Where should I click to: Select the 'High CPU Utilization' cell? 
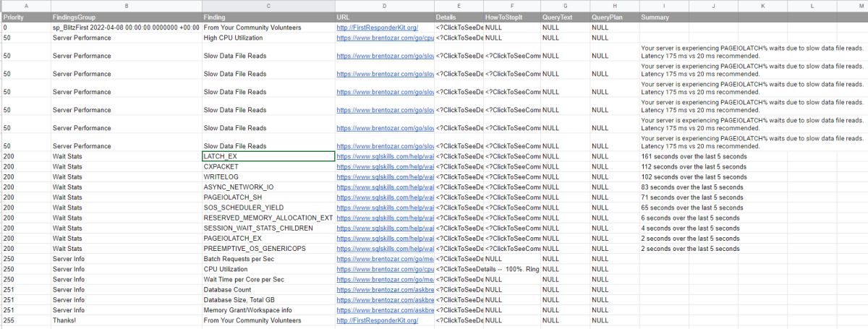[x=268, y=38]
